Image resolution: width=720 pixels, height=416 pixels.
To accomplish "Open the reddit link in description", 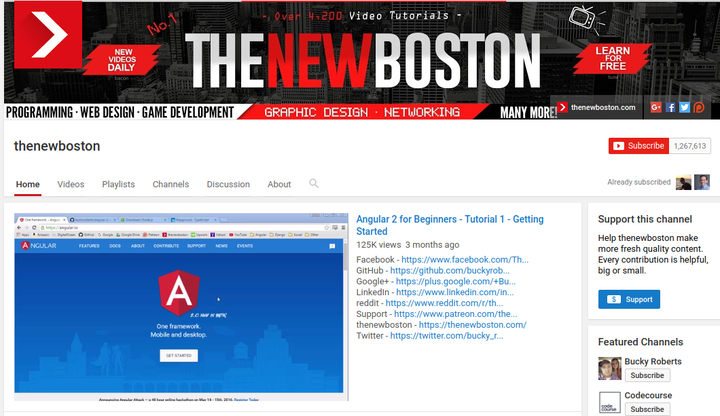I will pyautogui.click(x=444, y=303).
